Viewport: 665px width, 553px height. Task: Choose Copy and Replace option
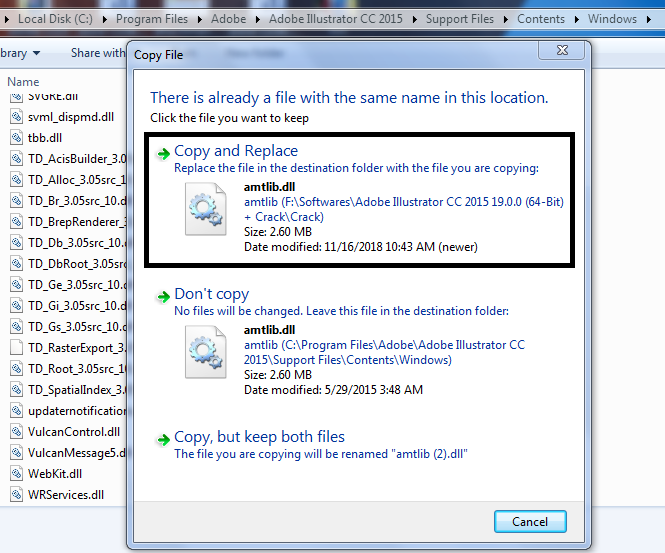(359, 200)
